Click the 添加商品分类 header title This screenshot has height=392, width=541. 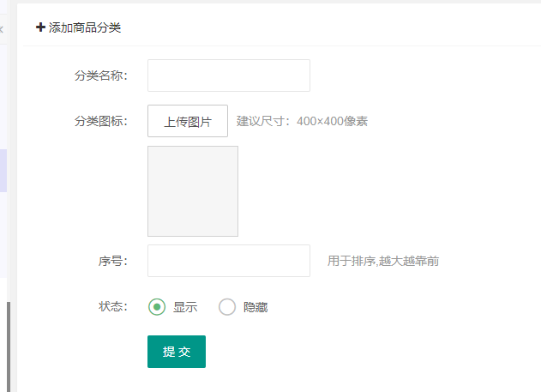coord(84,27)
